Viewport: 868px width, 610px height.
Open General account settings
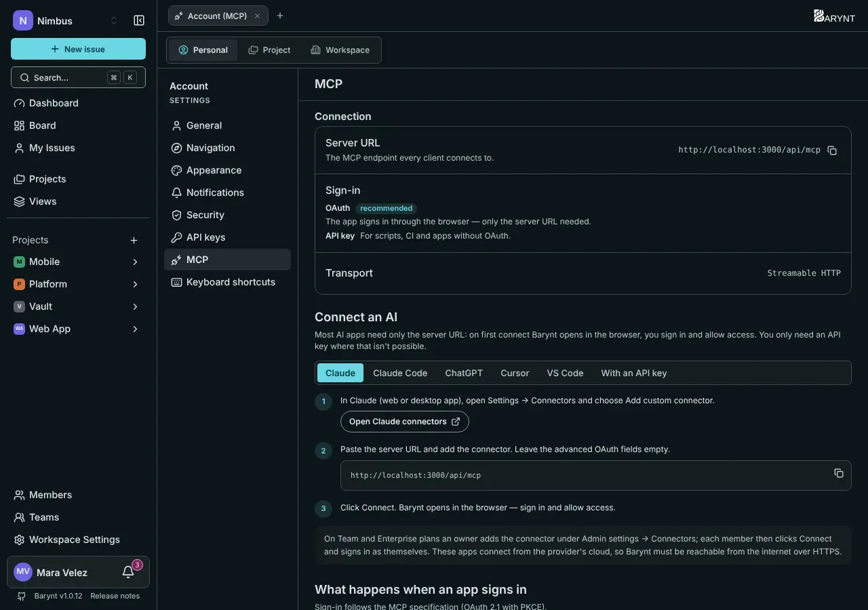(x=227, y=125)
